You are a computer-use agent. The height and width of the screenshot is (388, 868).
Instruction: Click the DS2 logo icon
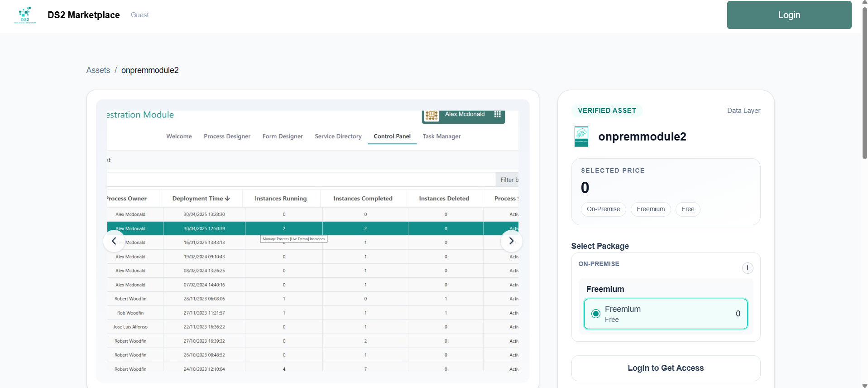coord(25,15)
